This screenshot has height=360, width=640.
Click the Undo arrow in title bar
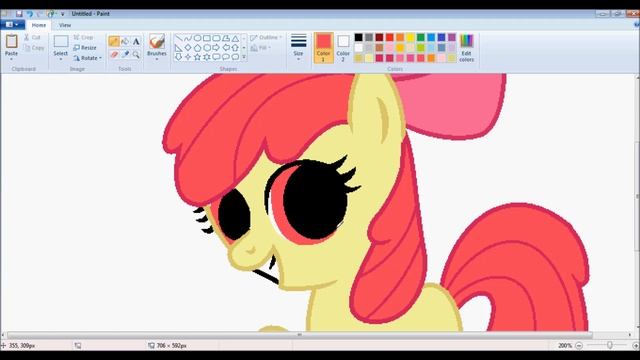pyautogui.click(x=29, y=13)
